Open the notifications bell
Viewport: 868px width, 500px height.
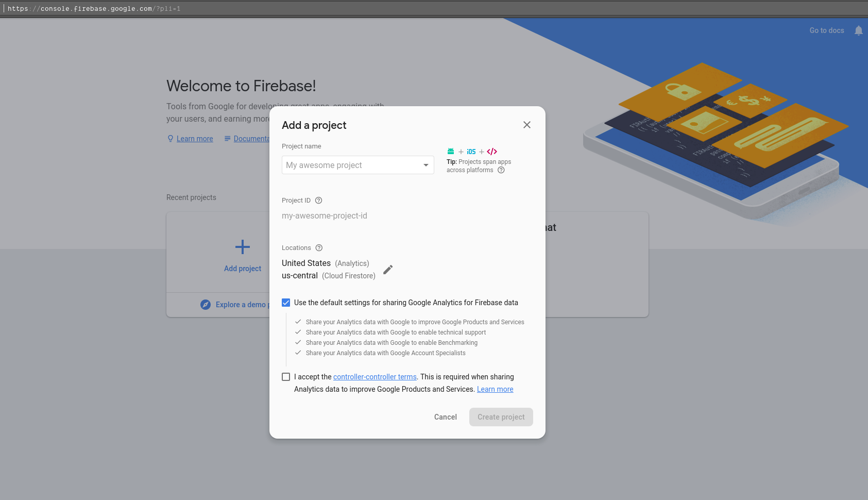(858, 30)
